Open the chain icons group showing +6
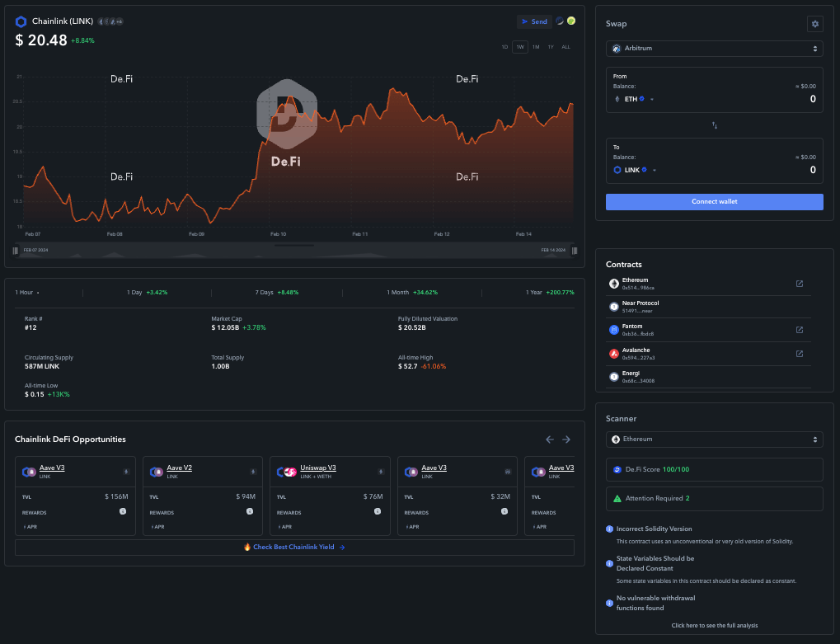Image resolution: width=840 pixels, height=644 pixels. coord(110,21)
